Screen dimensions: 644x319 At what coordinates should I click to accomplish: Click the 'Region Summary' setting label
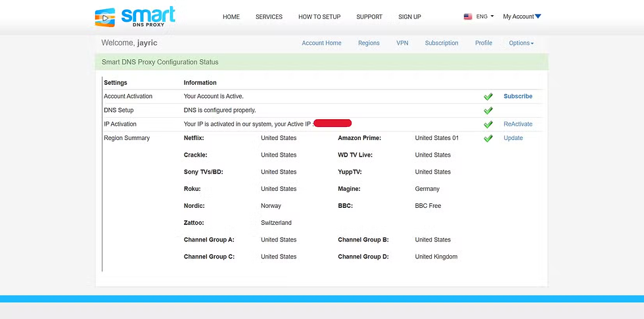click(x=127, y=138)
